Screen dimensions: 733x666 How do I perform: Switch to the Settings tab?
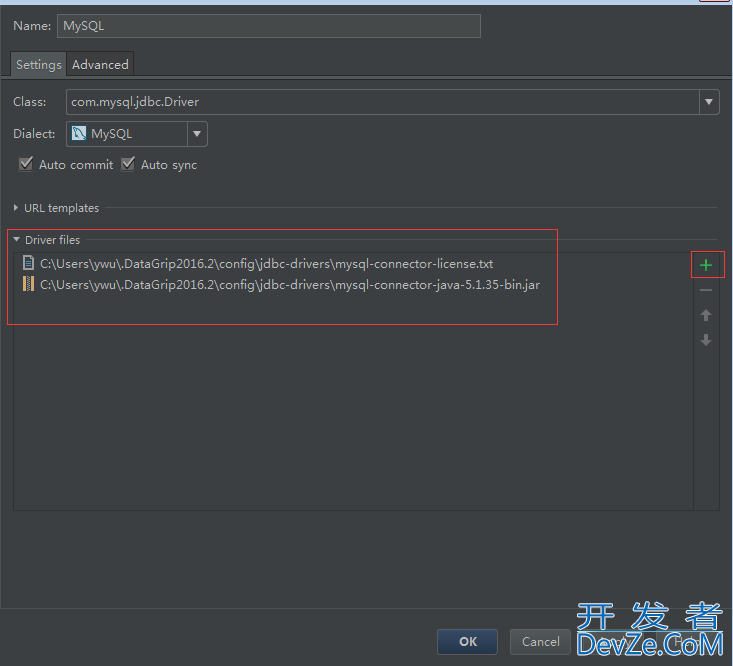38,64
